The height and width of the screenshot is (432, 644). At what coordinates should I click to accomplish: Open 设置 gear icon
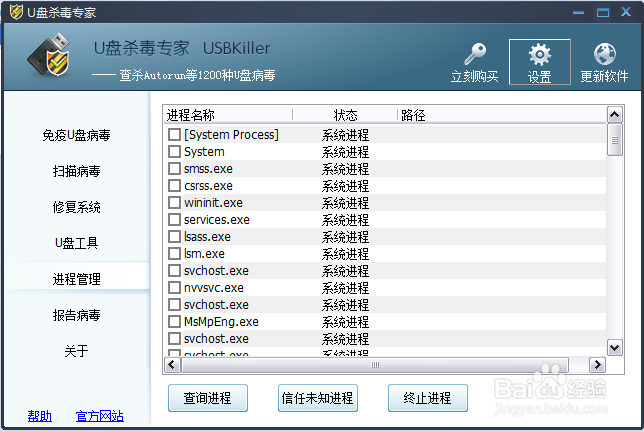[x=539, y=54]
